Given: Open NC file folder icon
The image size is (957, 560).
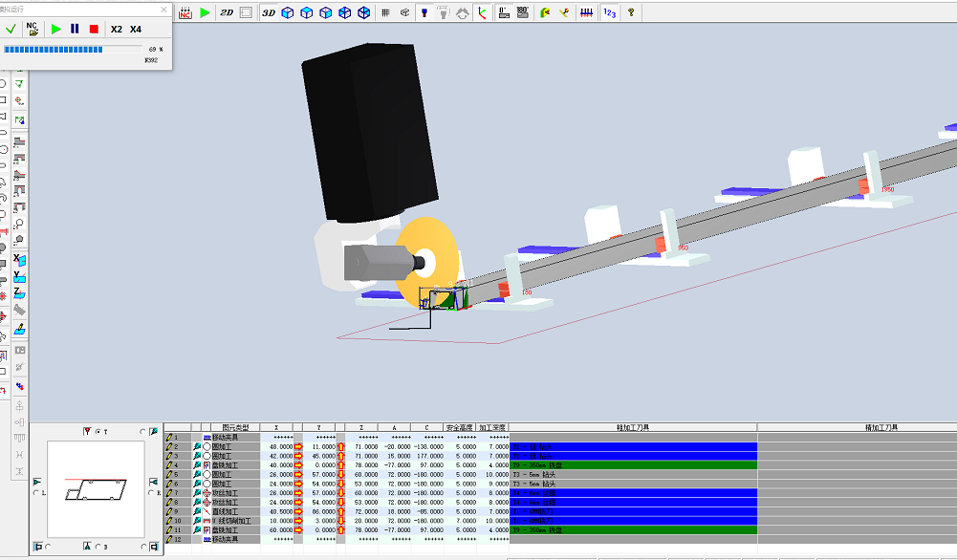Looking at the screenshot, I should 33,30.
